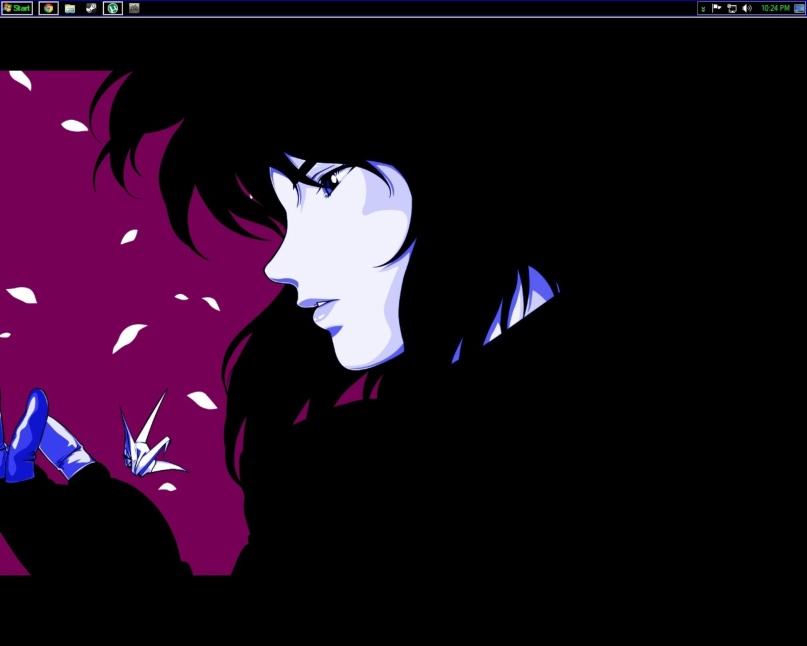807x646 pixels.
Task: Open the network connection tray icon
Action: click(x=732, y=8)
